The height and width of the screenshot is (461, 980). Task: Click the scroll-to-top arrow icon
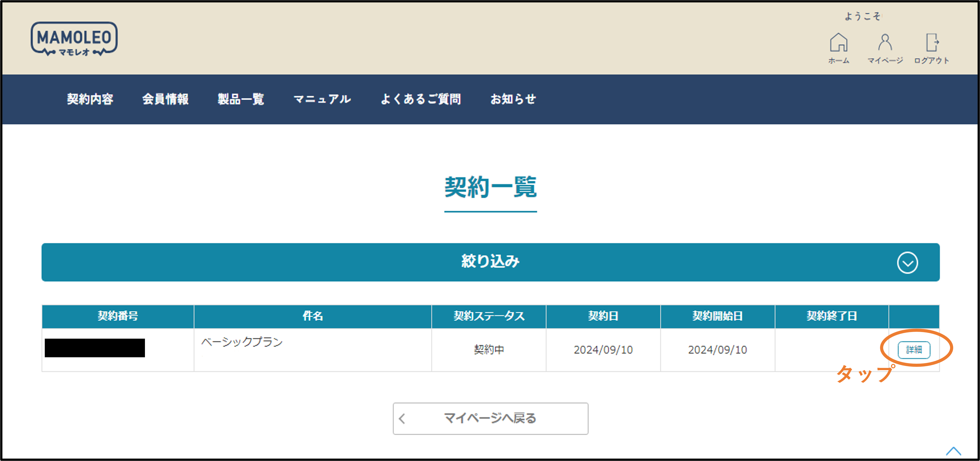click(953, 451)
